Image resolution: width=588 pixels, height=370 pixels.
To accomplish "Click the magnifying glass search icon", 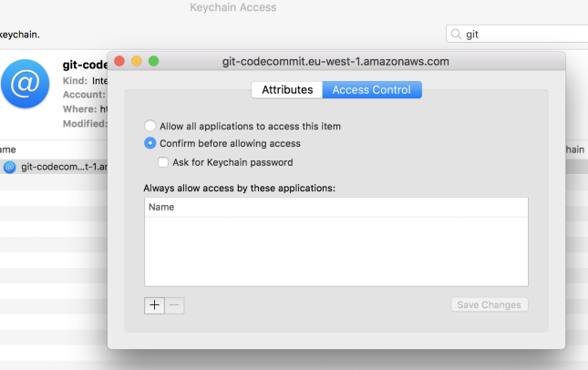I will (455, 35).
